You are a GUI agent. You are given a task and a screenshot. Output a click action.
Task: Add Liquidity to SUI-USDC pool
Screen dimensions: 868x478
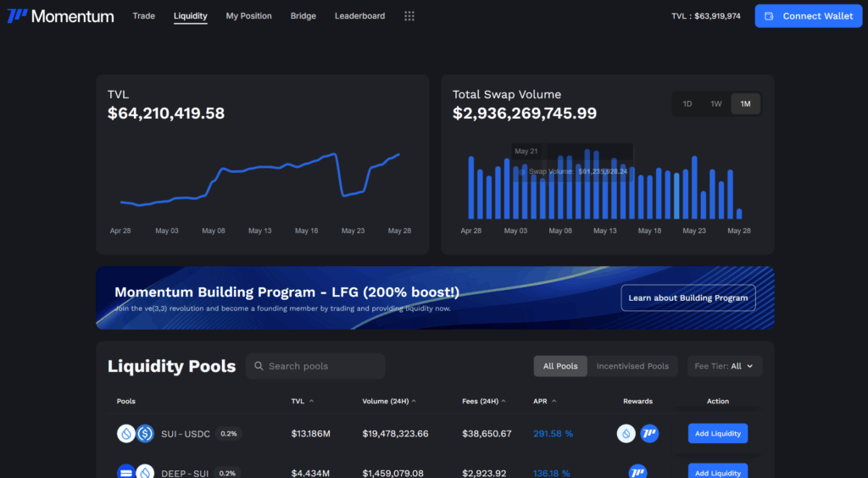(x=717, y=433)
